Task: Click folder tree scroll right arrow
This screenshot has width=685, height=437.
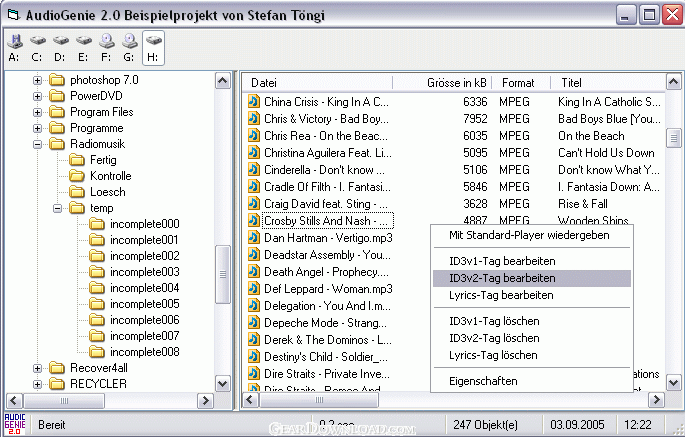Action: pos(204,400)
